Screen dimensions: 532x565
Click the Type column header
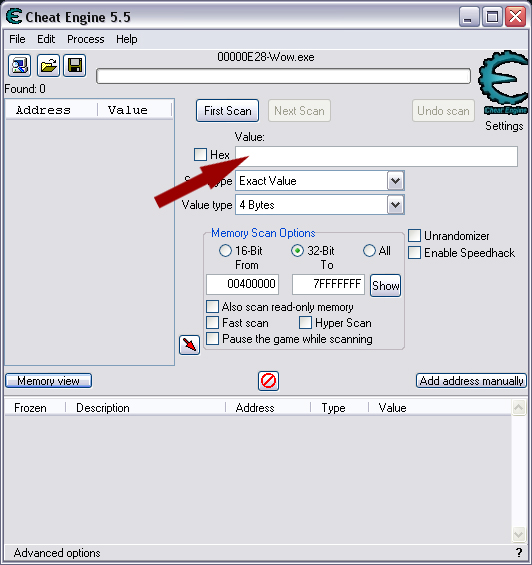(340, 408)
